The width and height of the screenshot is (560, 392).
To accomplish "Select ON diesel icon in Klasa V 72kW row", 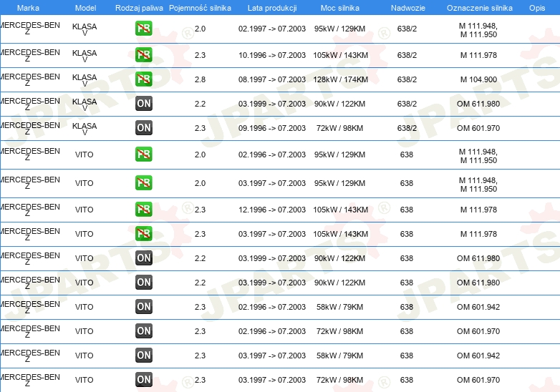I will [144, 128].
